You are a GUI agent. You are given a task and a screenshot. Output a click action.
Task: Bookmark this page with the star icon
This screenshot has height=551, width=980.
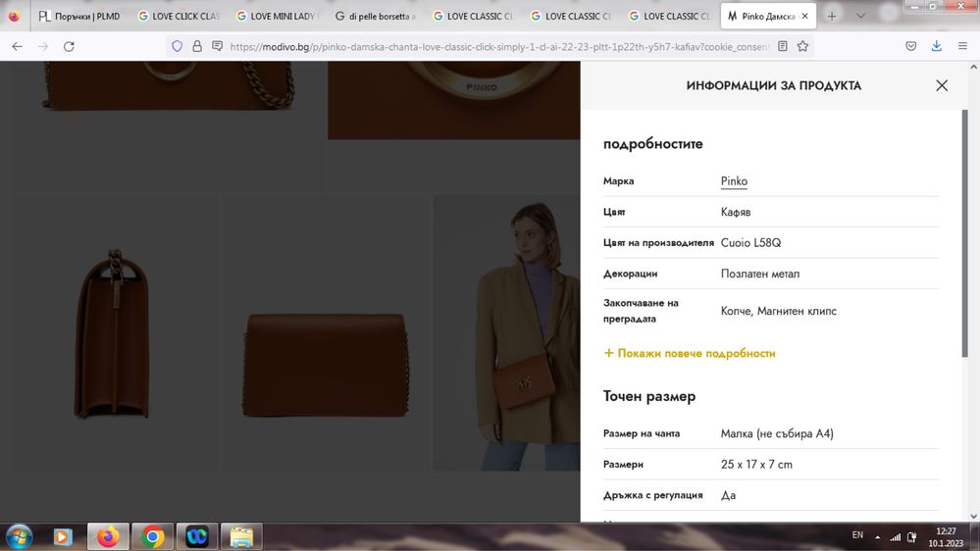click(803, 46)
